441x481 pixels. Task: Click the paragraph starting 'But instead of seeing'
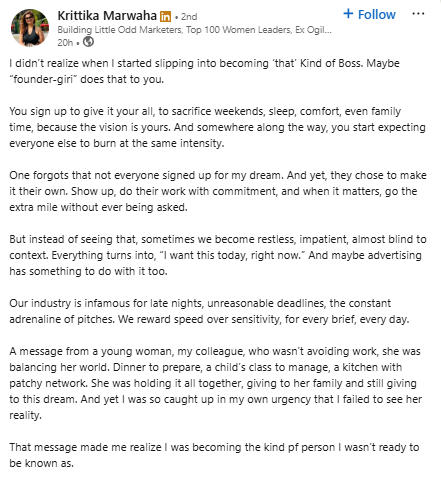pos(218,255)
